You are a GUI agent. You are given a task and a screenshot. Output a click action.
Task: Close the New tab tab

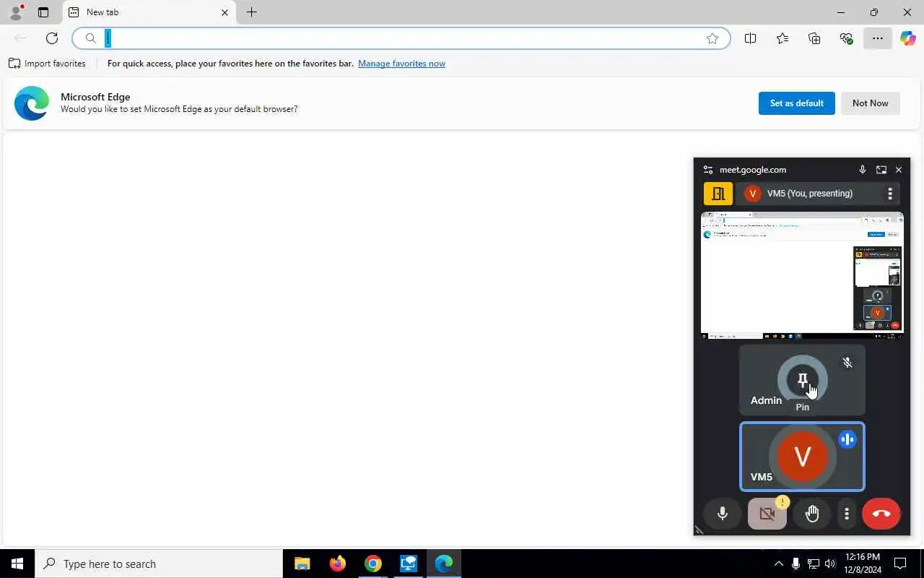tap(225, 12)
